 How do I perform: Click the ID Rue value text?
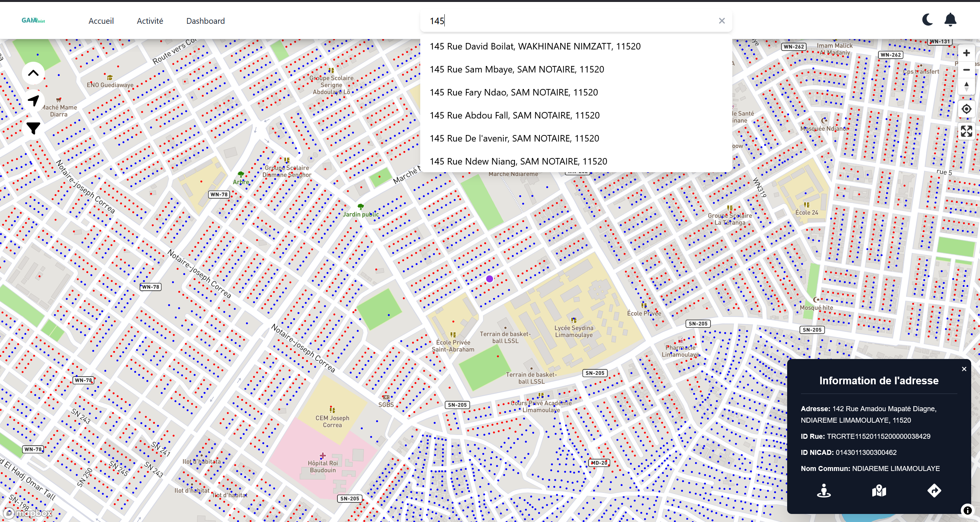pos(878,436)
